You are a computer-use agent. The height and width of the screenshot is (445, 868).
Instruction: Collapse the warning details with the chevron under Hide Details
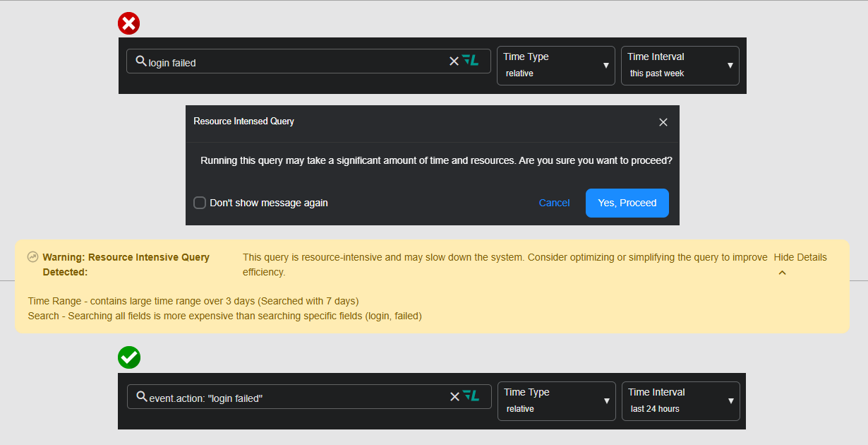[782, 272]
